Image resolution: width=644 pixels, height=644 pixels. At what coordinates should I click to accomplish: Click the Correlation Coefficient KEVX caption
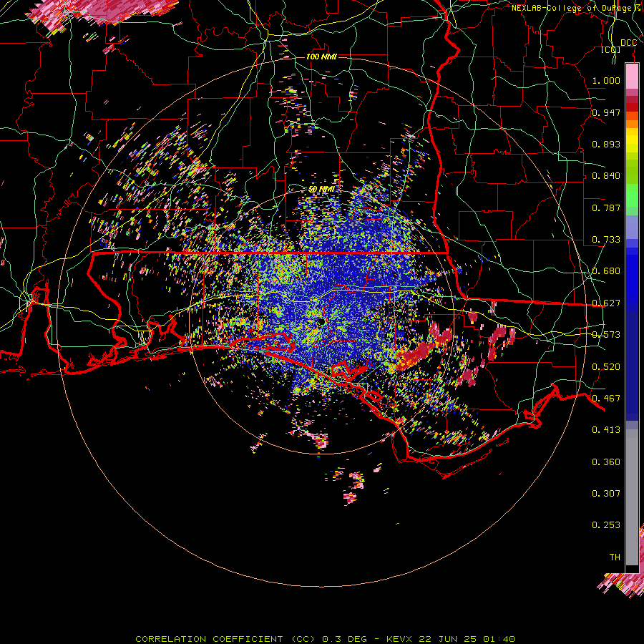click(325, 639)
